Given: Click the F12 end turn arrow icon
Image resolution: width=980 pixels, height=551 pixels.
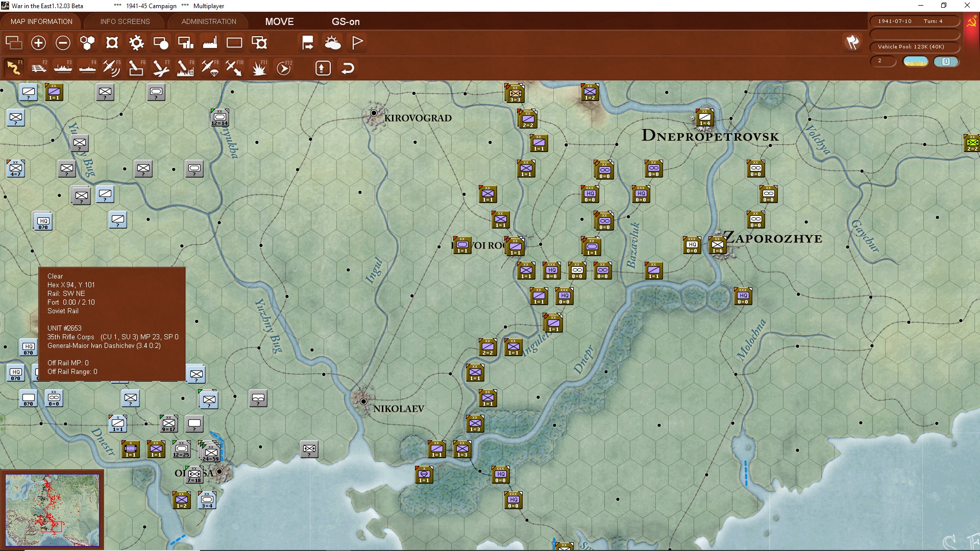Looking at the screenshot, I should point(284,68).
